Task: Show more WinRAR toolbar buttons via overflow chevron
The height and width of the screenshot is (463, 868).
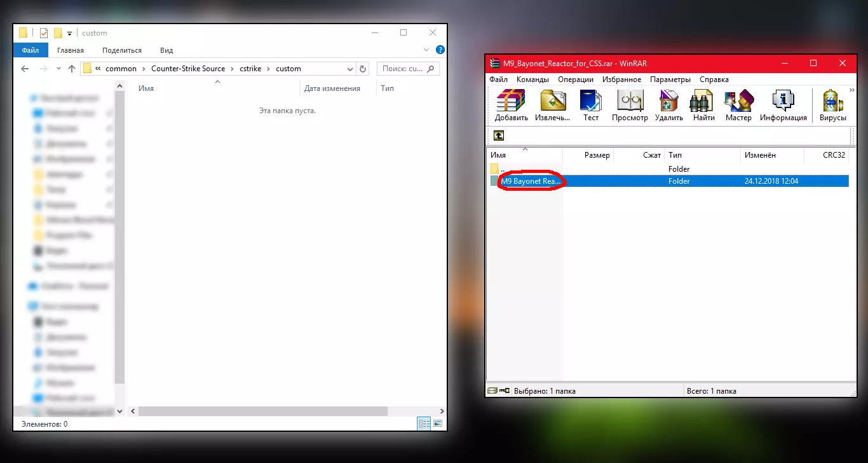Action: point(852,90)
